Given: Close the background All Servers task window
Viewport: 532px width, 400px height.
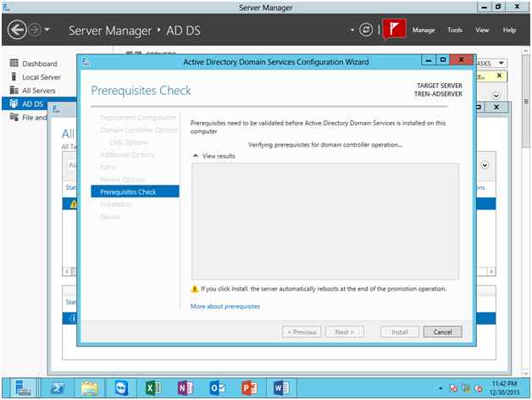Looking at the screenshot, I should 496,107.
